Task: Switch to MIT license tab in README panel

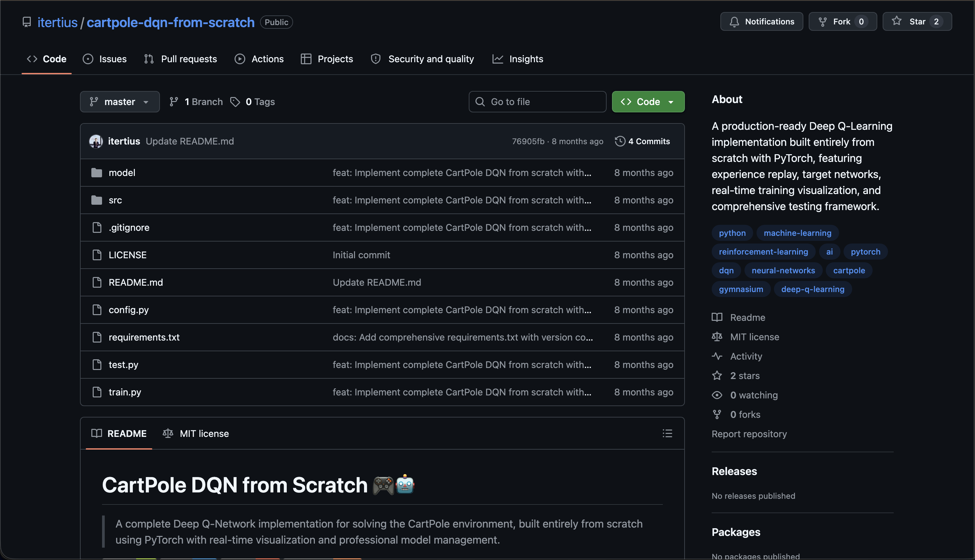Action: click(x=196, y=434)
